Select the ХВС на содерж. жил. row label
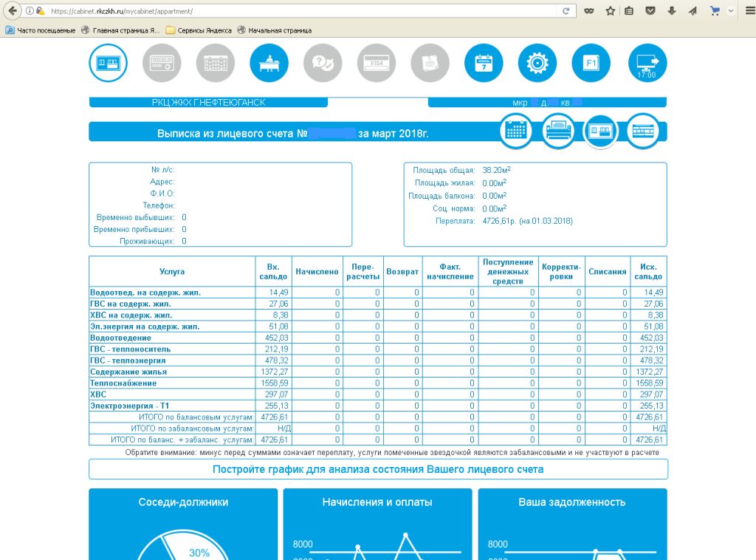This screenshot has height=560, width=756. click(131, 315)
